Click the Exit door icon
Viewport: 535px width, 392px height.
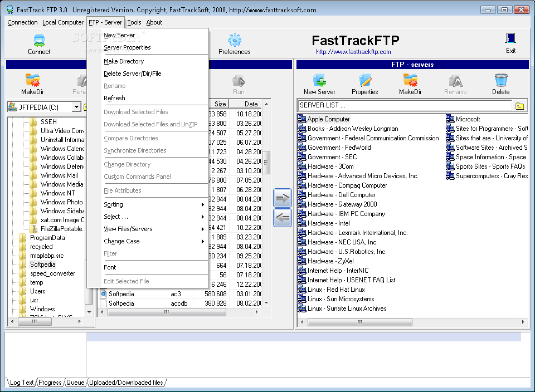pyautogui.click(x=510, y=38)
